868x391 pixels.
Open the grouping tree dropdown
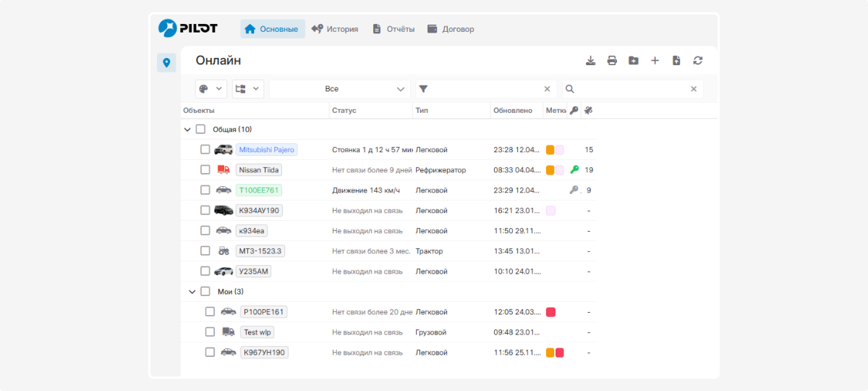coord(247,89)
